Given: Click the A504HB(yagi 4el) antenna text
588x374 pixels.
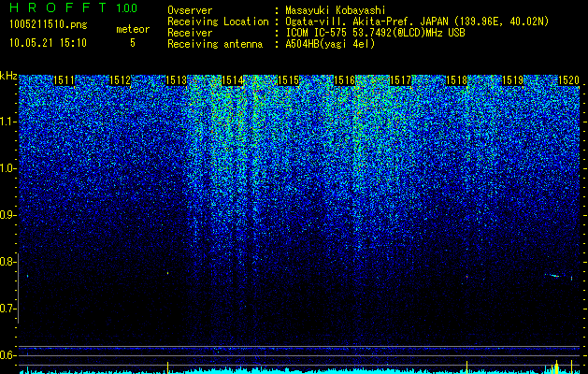Looking at the screenshot, I should 330,44.
